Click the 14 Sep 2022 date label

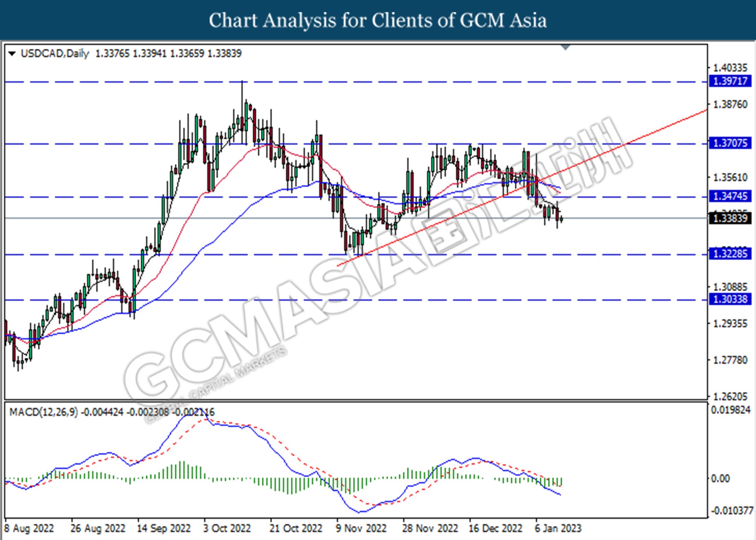point(164,528)
